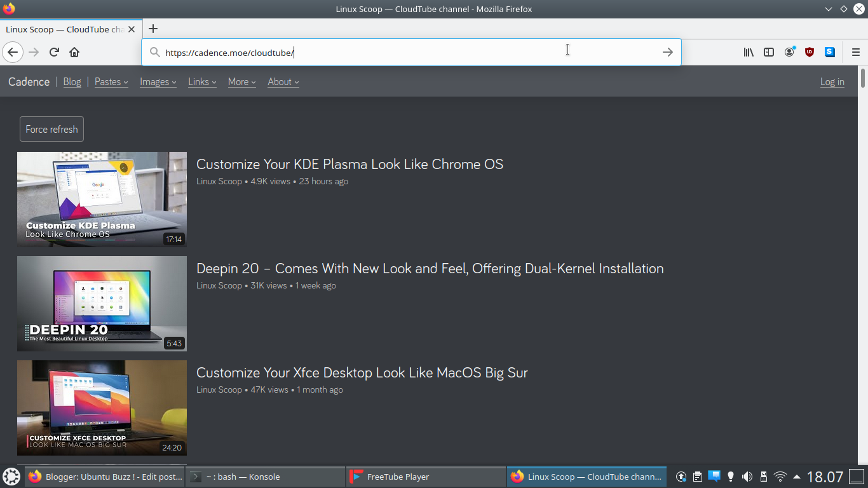Show the Firefox sidebars
The image size is (868, 488).
point(769,52)
